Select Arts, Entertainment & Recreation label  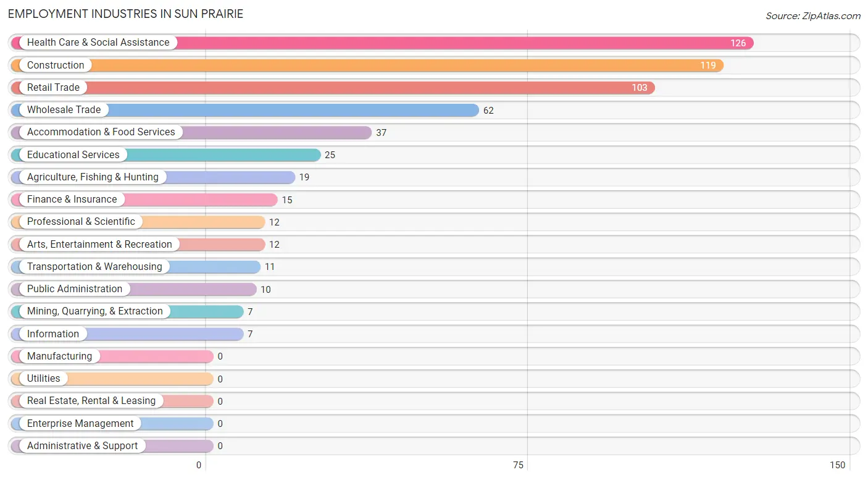(x=99, y=244)
